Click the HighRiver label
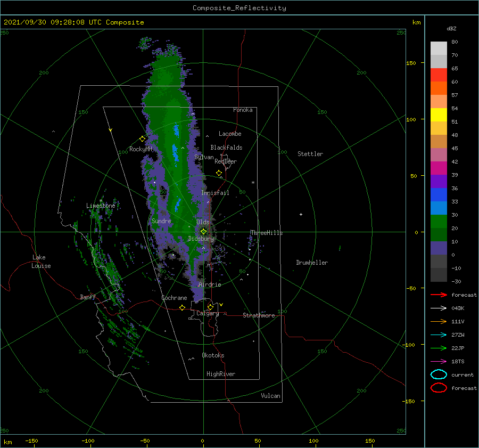Image resolution: width=479 pixels, height=448 pixels. click(x=221, y=374)
